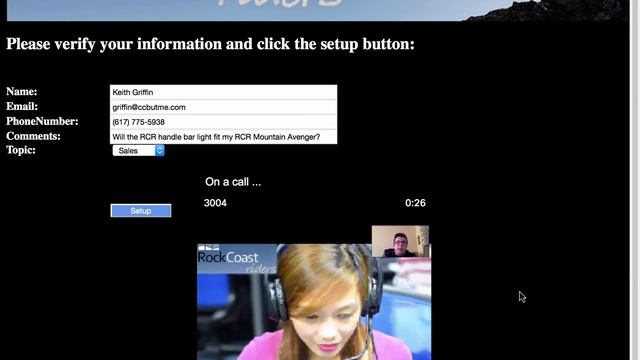
Task: Click the 'Comments:' label
Action: pyautogui.click(x=33, y=136)
